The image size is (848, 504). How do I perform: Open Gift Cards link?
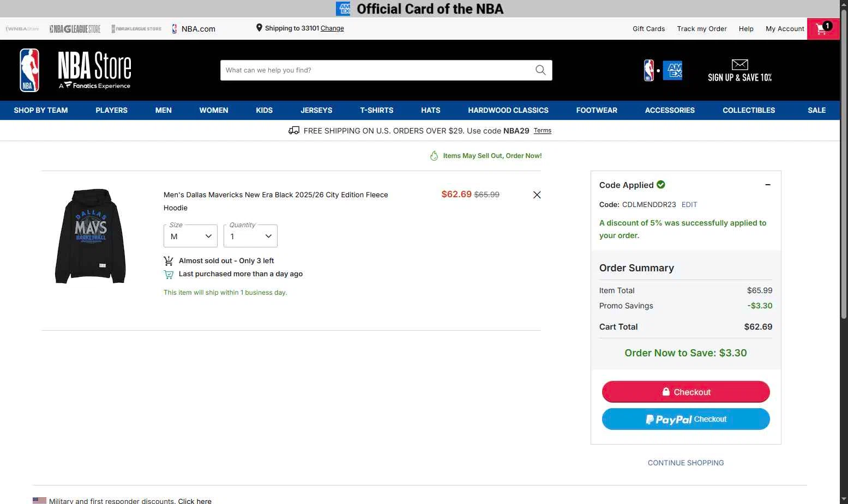[x=649, y=29]
